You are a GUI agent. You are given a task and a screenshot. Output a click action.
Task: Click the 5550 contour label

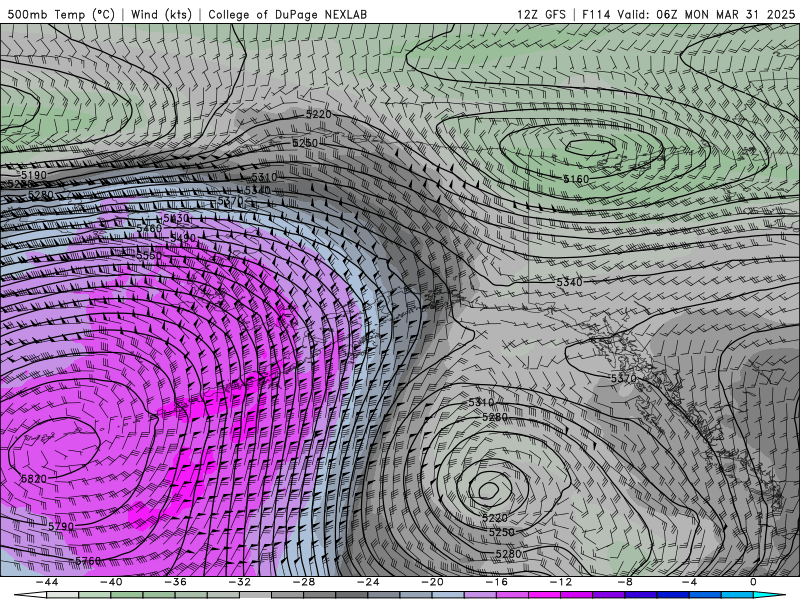coord(149,255)
